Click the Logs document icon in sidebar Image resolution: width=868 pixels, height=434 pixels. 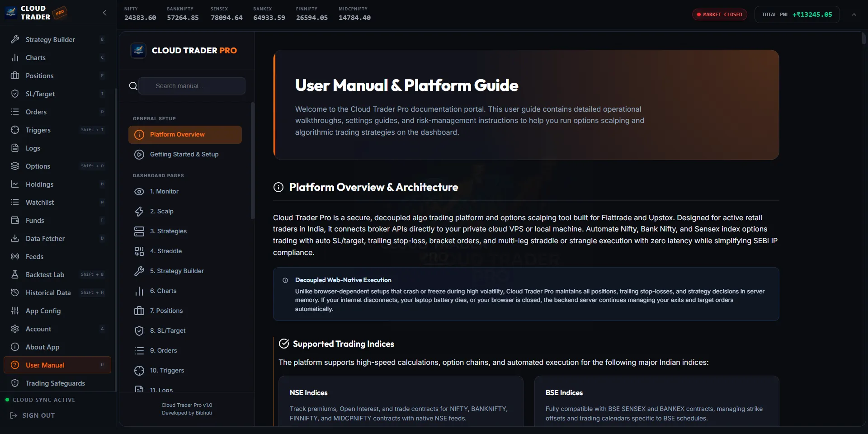pyautogui.click(x=15, y=148)
